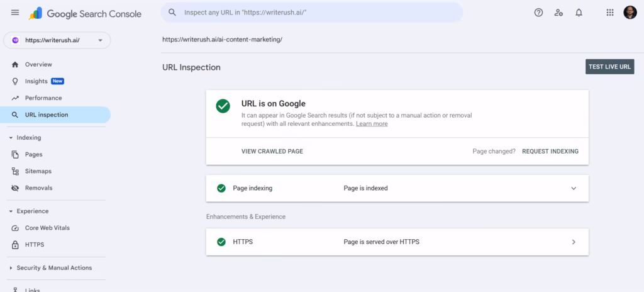This screenshot has height=292, width=644.
Task: Open HTTPS details arrow
Action: click(574, 242)
